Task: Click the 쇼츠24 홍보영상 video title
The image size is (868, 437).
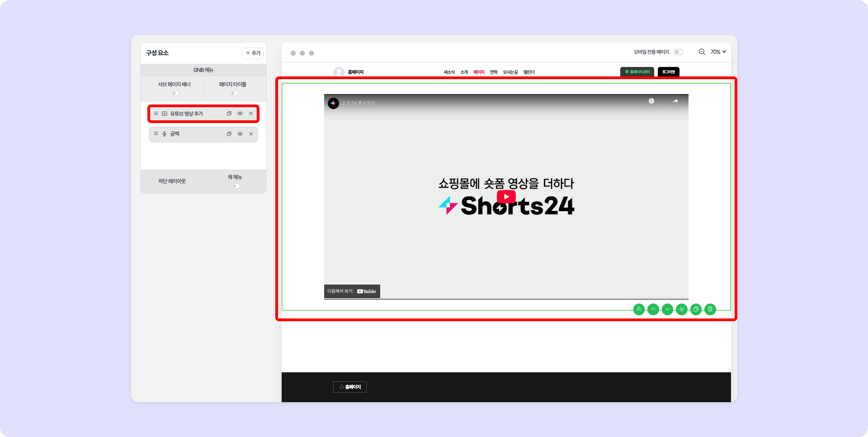Action: [x=359, y=103]
